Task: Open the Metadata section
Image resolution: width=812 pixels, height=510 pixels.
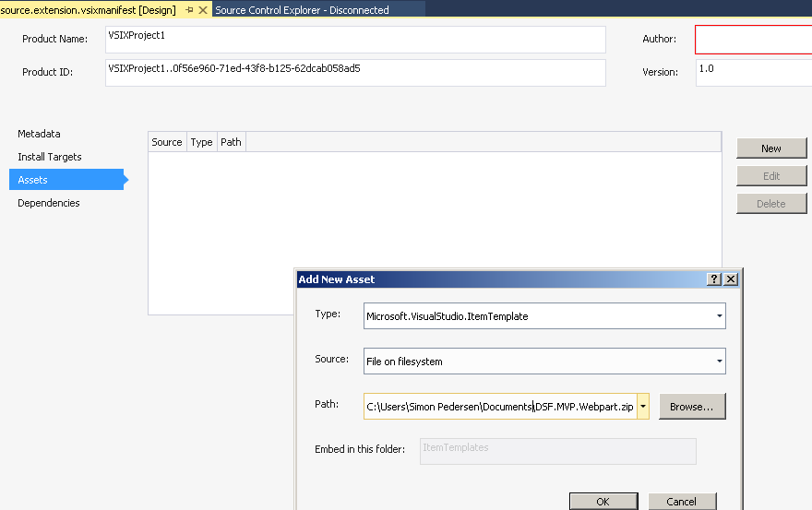Action: (39, 134)
